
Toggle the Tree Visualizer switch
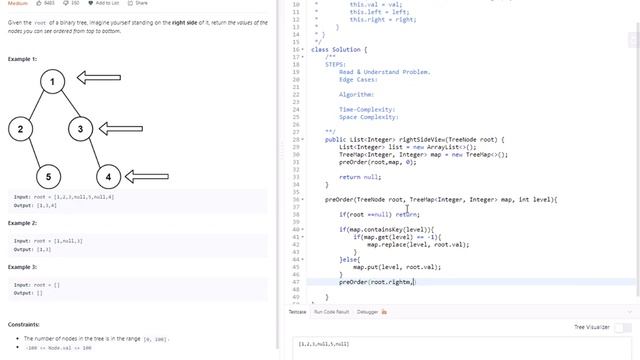[623, 327]
